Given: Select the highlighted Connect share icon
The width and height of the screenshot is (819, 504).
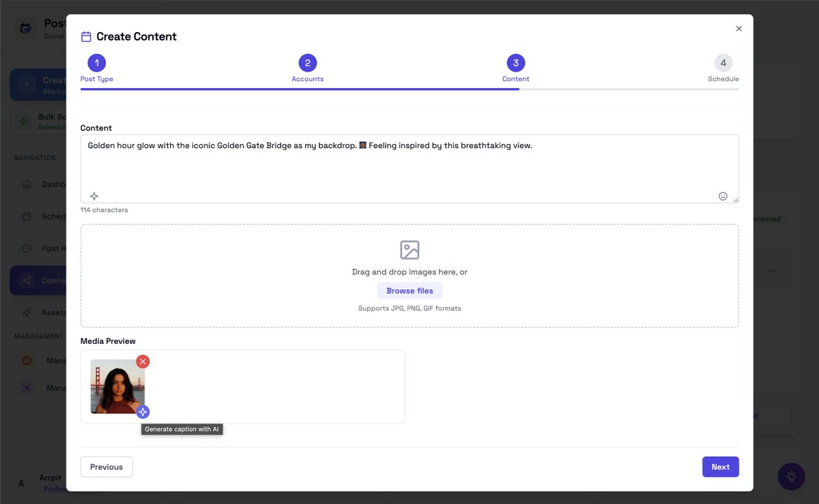Looking at the screenshot, I should tap(26, 280).
